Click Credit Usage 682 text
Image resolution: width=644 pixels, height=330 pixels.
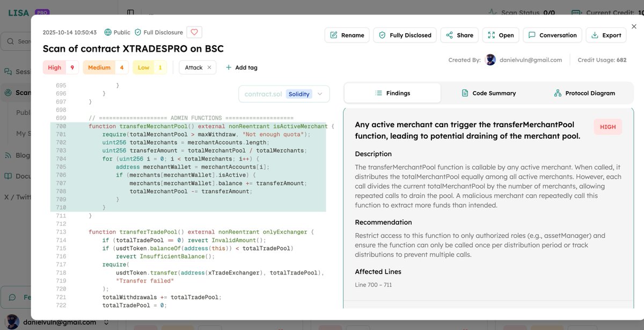602,60
